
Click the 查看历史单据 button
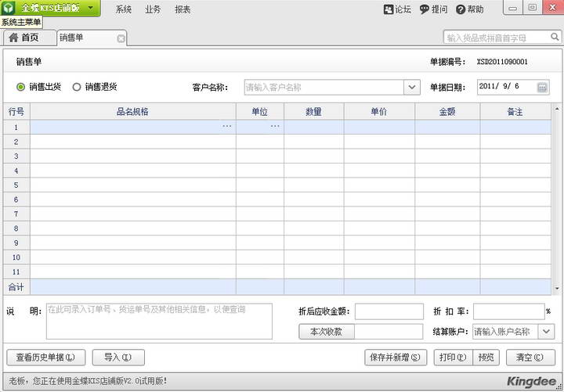pyautogui.click(x=45, y=358)
